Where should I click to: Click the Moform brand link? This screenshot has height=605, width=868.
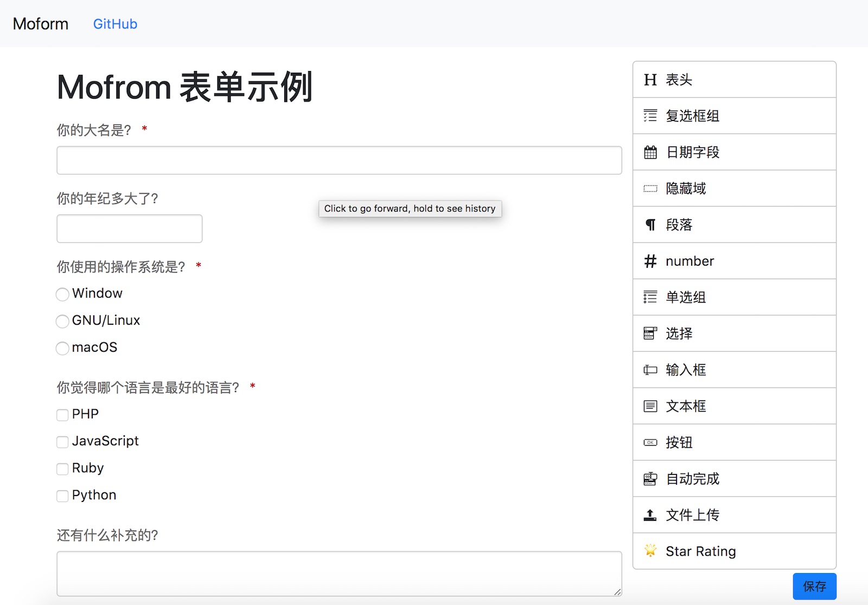(41, 24)
